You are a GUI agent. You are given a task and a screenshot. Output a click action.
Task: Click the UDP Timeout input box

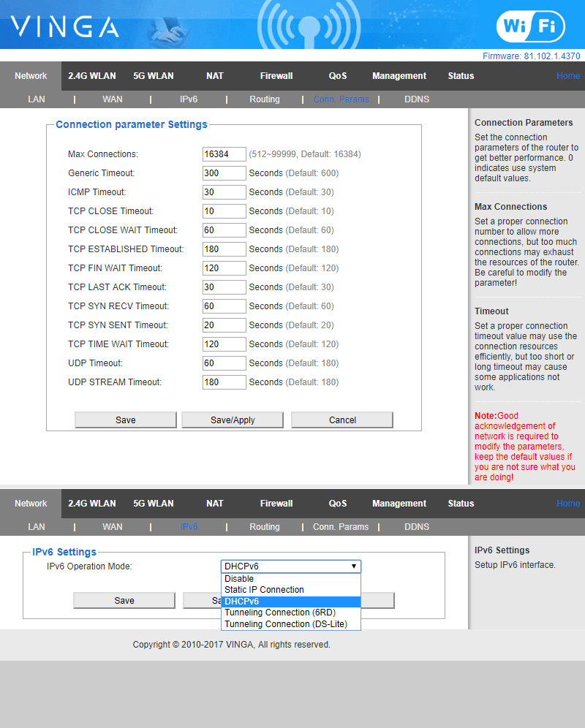[x=224, y=363]
